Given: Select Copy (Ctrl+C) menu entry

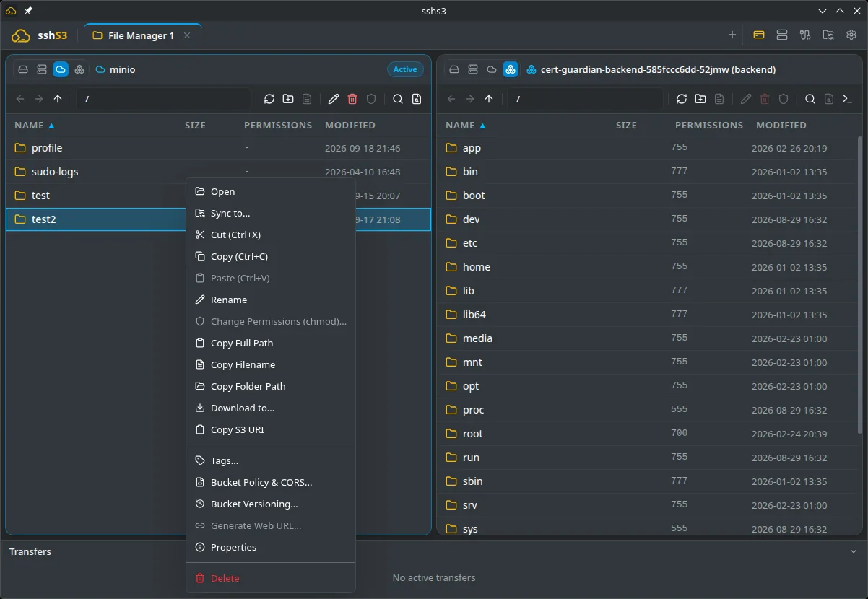Looking at the screenshot, I should 271,256.
